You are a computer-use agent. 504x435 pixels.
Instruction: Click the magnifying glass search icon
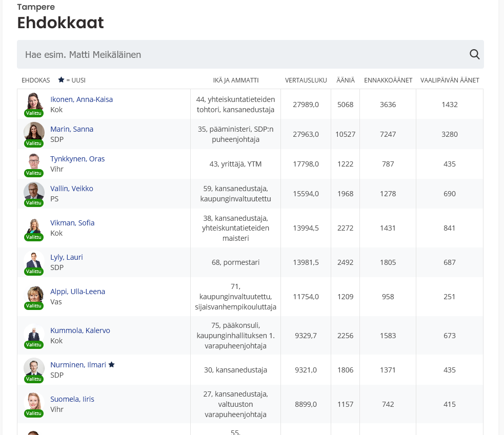(474, 54)
